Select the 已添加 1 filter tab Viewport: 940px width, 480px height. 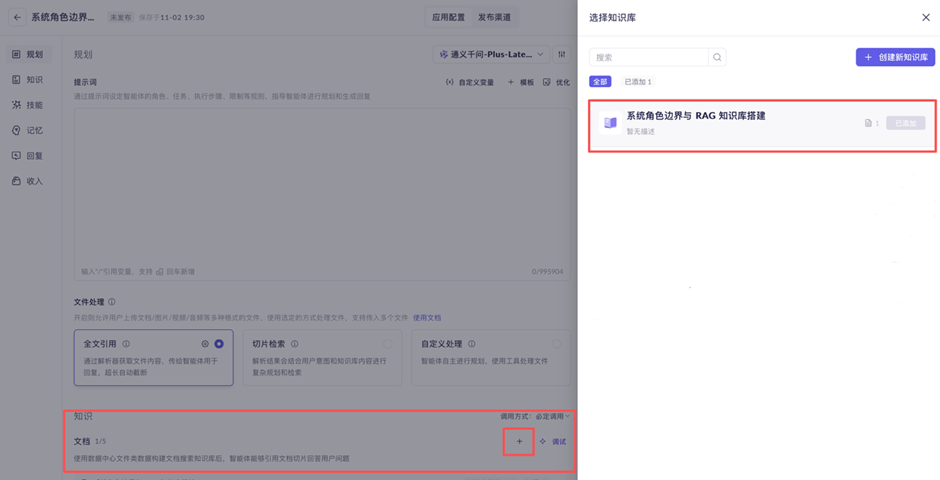(638, 81)
